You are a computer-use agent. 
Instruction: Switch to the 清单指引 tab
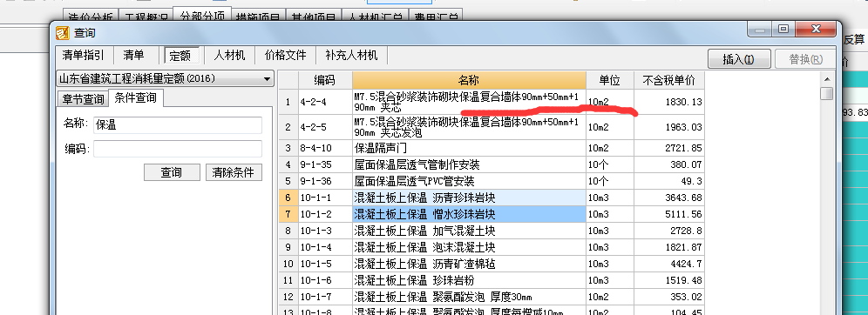click(83, 56)
